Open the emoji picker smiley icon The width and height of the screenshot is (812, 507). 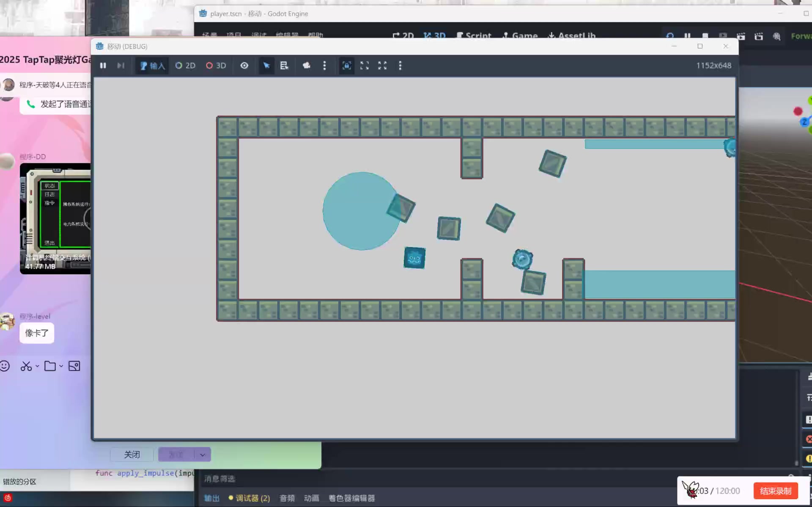(5, 366)
